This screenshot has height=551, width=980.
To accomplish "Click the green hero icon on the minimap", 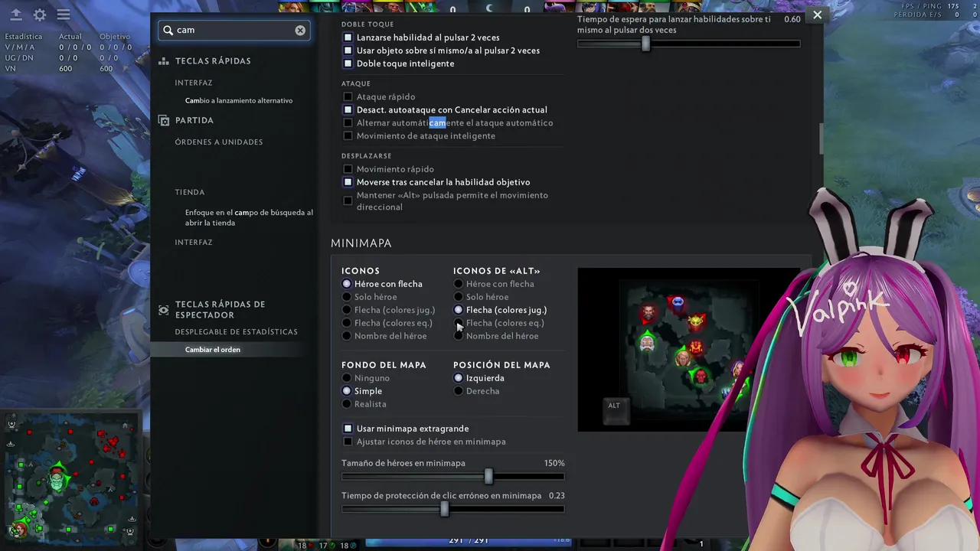I will click(57, 480).
